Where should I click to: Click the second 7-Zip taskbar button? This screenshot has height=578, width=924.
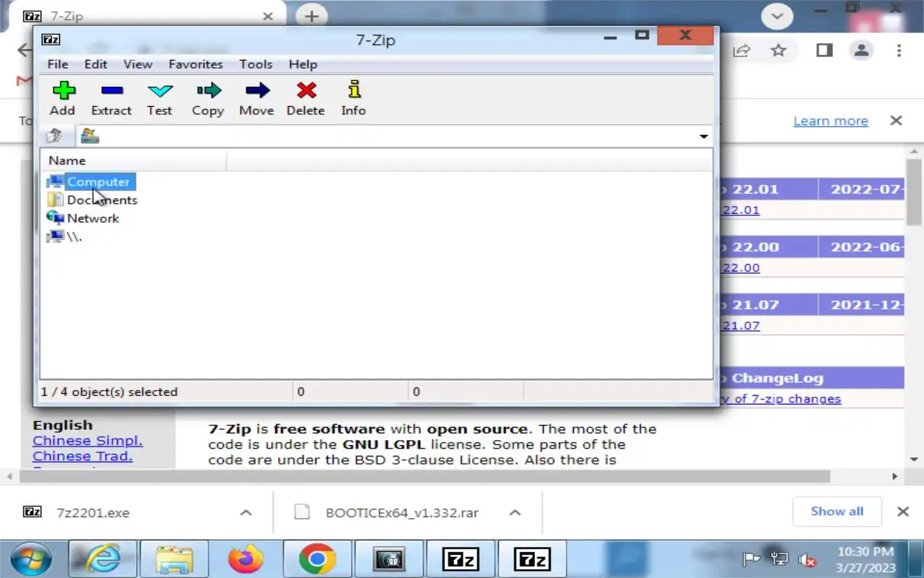(531, 558)
